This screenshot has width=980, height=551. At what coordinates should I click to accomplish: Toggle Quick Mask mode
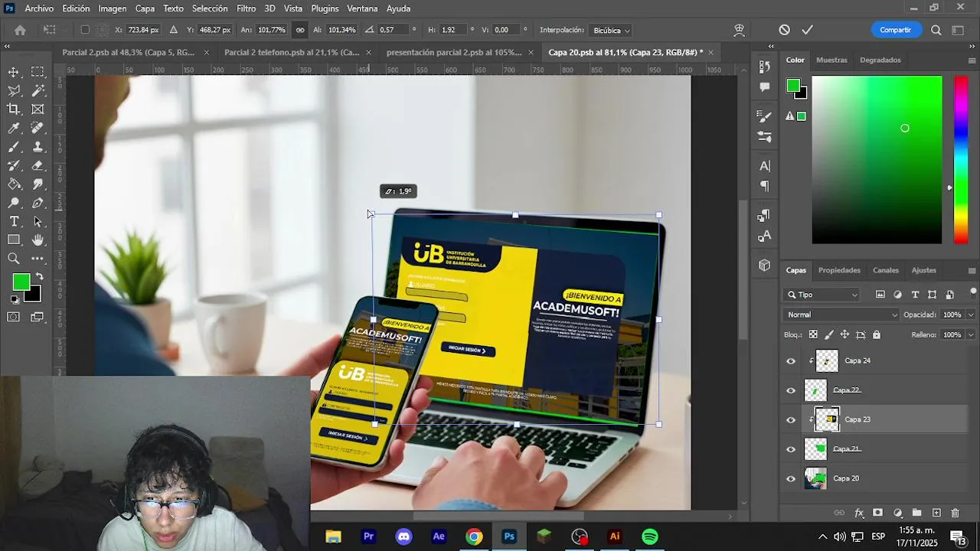pyautogui.click(x=14, y=317)
